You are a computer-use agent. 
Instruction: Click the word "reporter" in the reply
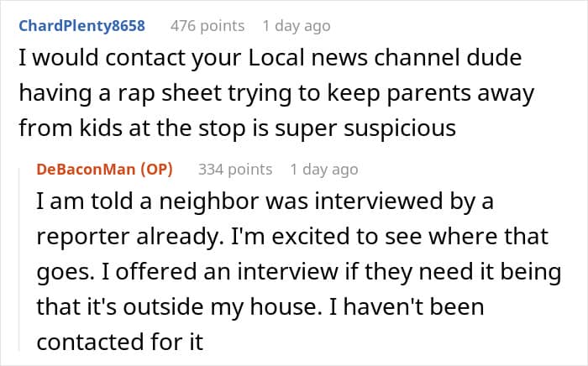(x=87, y=238)
